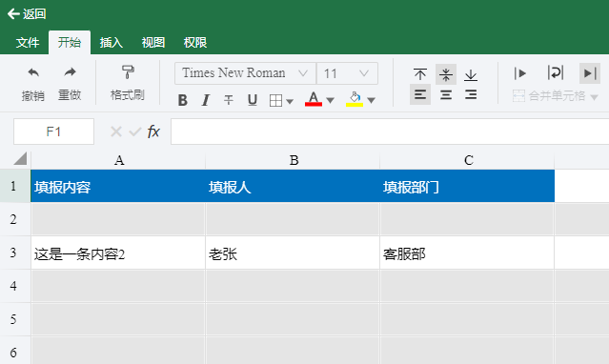This screenshot has height=364, width=609.
Task: Select column A header
Action: [x=118, y=160]
